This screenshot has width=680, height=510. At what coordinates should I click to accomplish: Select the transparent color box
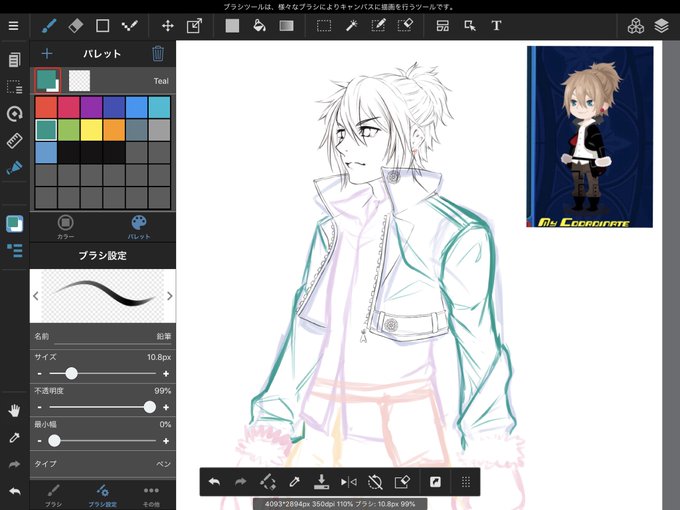pyautogui.click(x=79, y=81)
